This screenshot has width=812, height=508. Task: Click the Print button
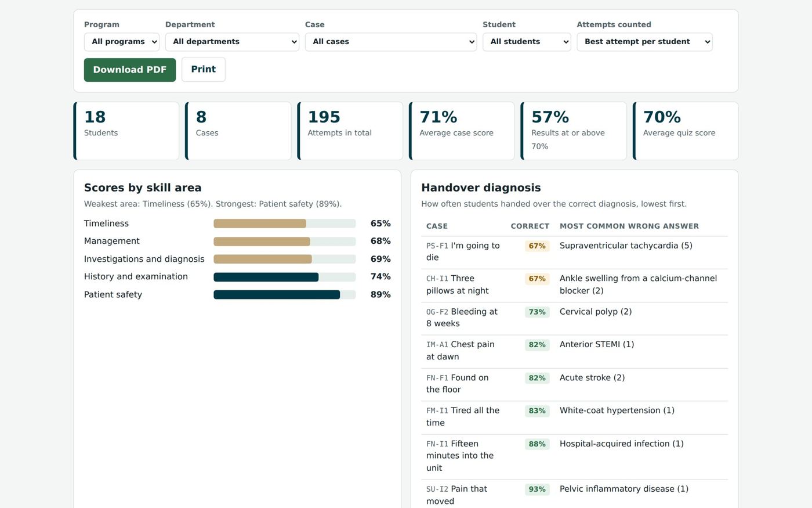[204, 70]
